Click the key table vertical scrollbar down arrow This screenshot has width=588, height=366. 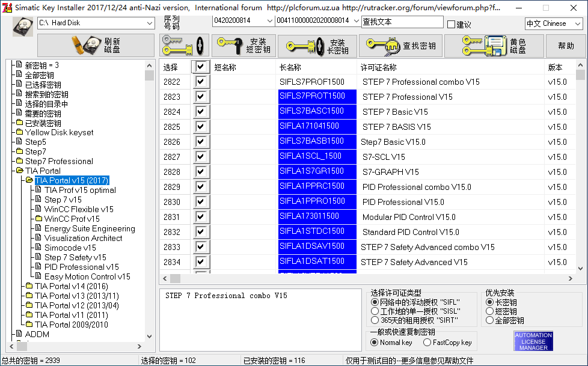(x=581, y=269)
